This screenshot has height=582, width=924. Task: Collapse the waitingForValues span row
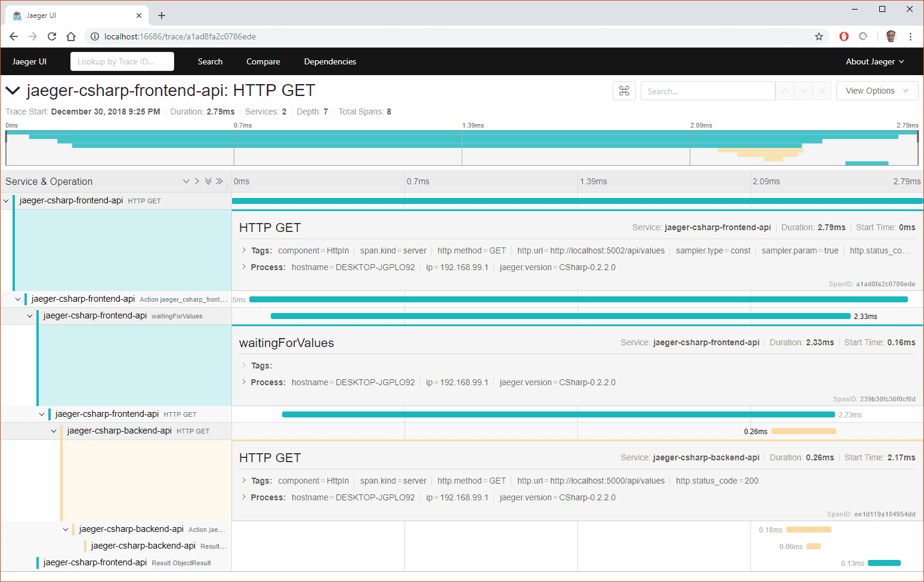[30, 315]
